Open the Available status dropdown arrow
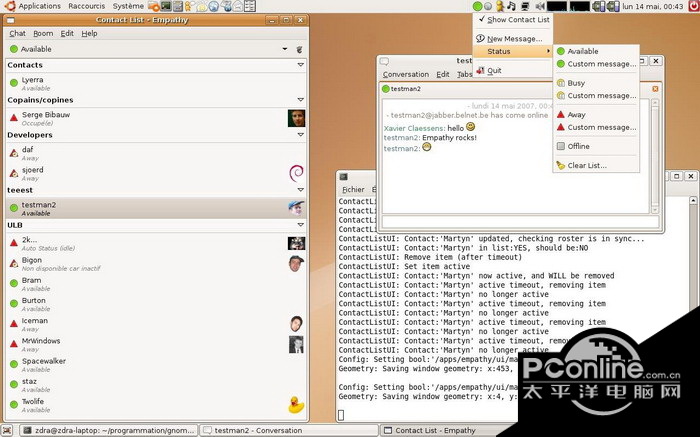 (285, 49)
